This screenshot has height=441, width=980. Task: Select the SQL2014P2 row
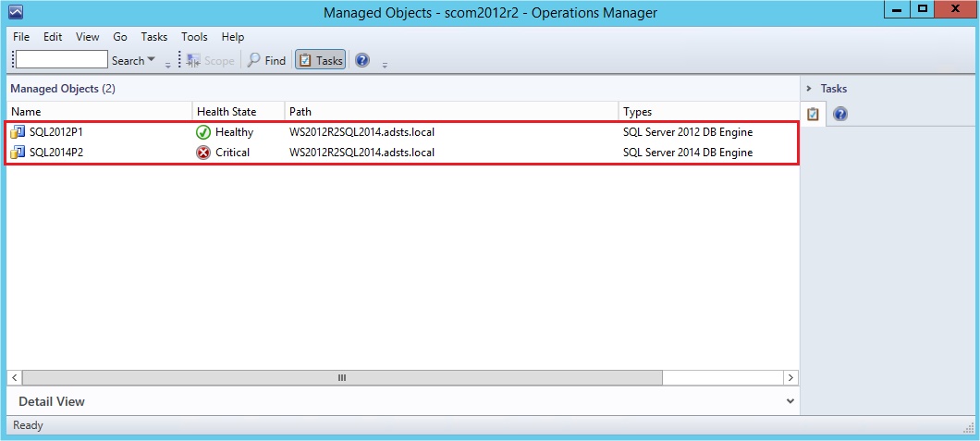[402, 153]
